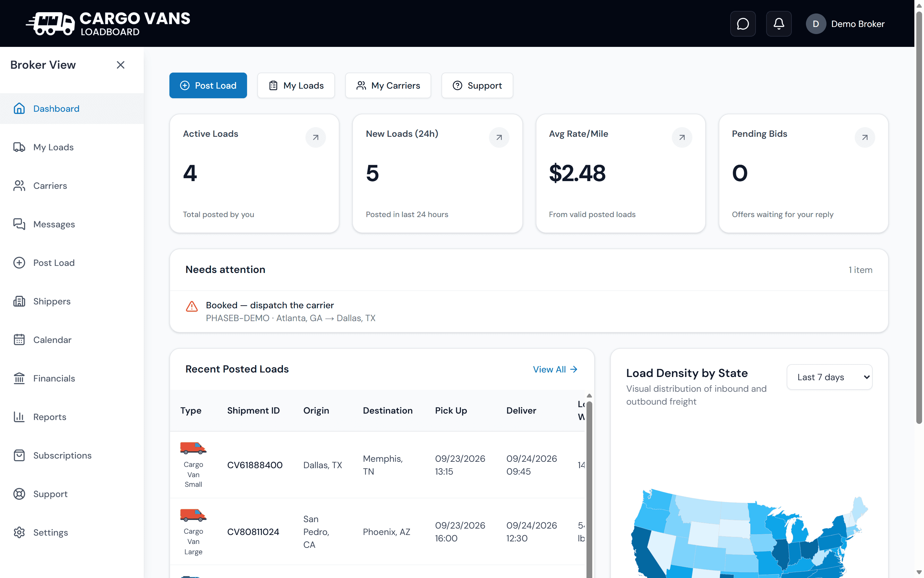Click the Shipment ID column header

tap(253, 411)
